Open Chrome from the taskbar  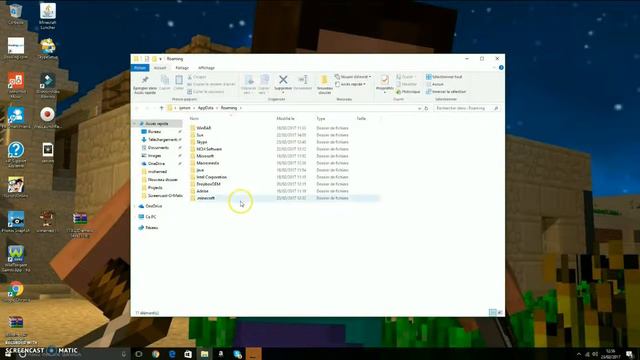[x=156, y=354]
